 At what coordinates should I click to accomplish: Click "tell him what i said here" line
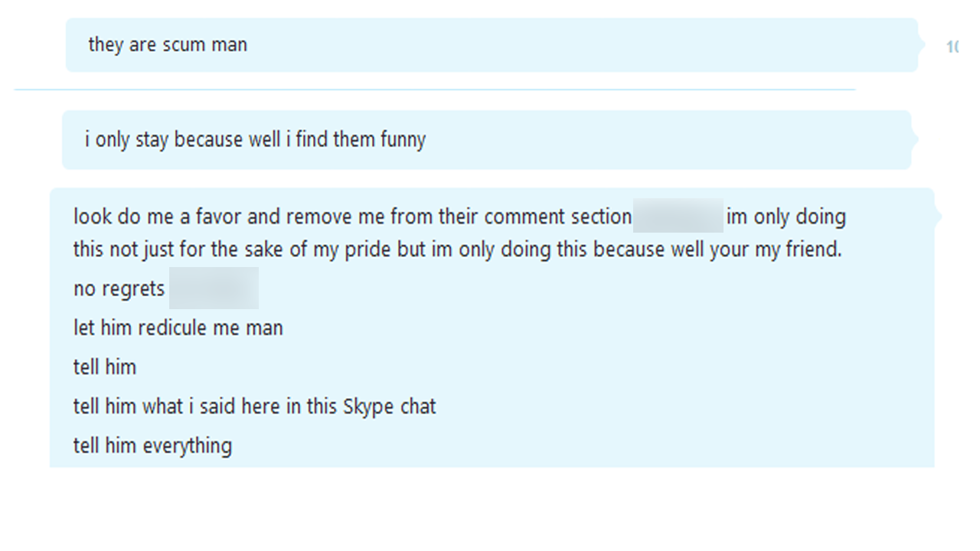coord(254,406)
